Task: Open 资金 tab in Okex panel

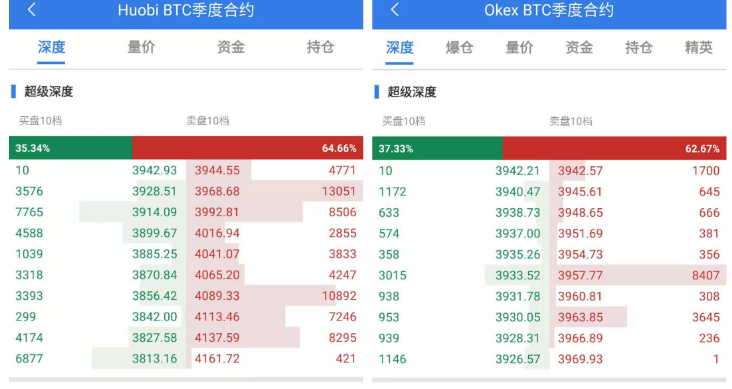Action: [579, 48]
